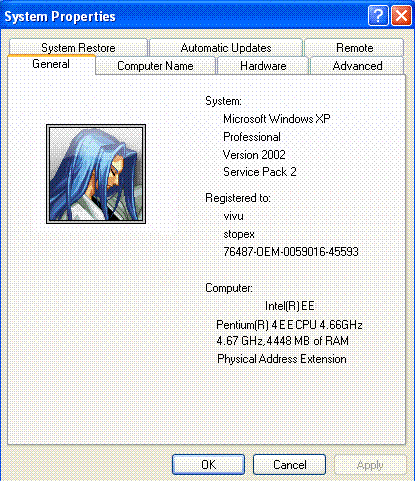
Task: Click the title bar help question-mark icon
Action: coord(378,15)
